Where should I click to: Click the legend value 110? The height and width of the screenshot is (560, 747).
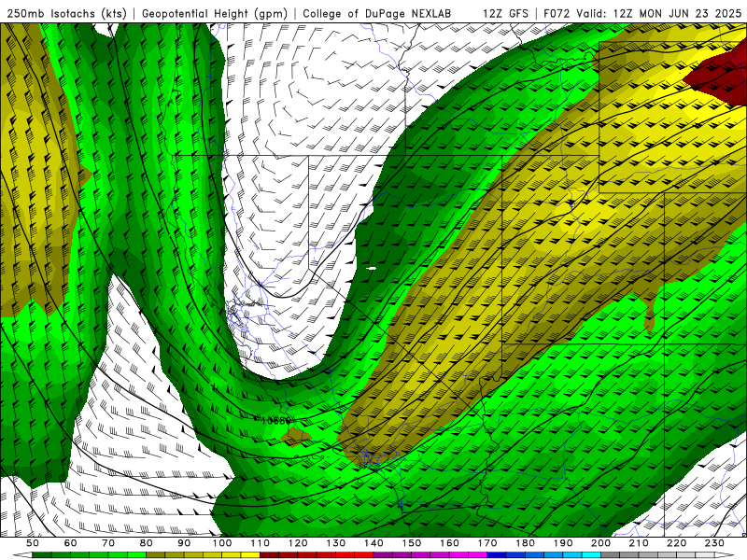(260, 543)
